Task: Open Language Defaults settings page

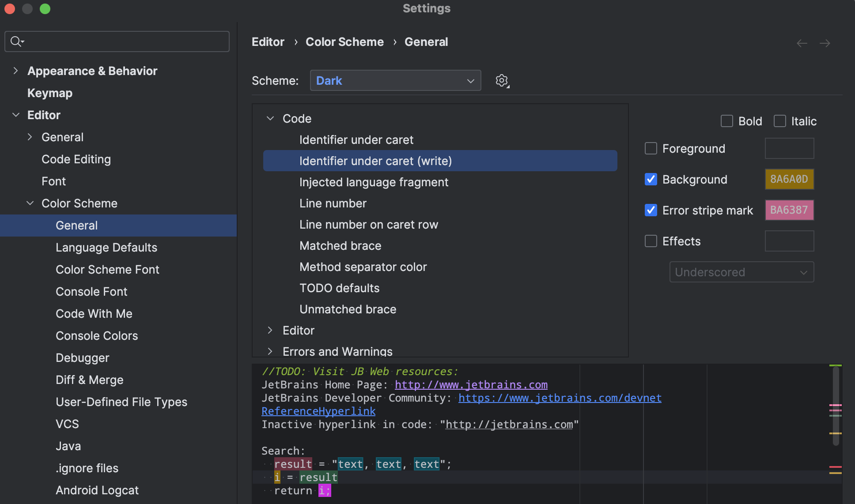Action: pyautogui.click(x=106, y=247)
